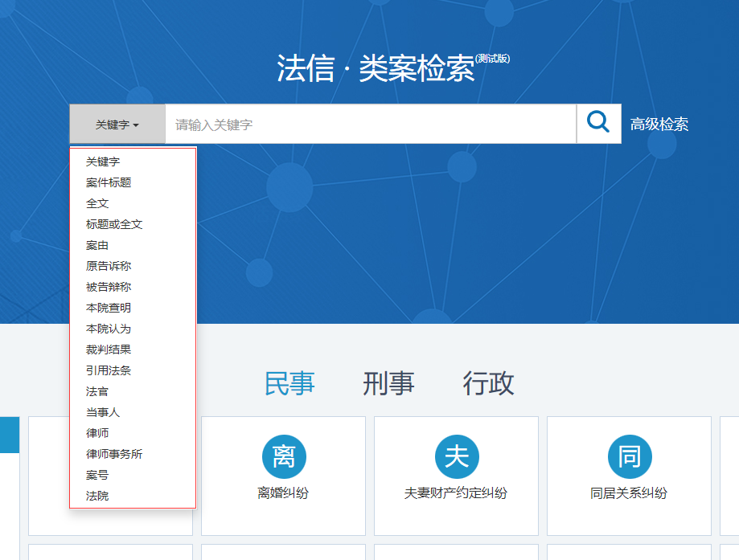Select 被告辩称 option
The image size is (739, 560).
(109, 287)
